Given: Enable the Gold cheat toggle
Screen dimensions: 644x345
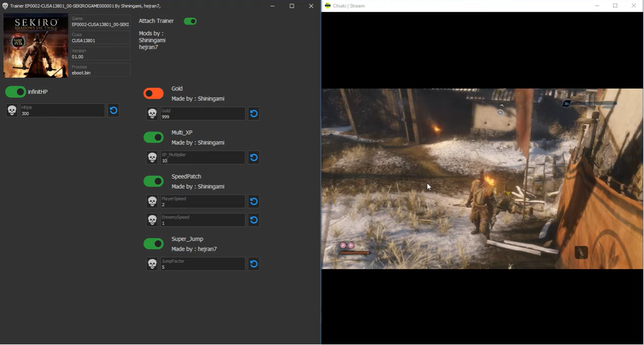Looking at the screenshot, I should 153,94.
